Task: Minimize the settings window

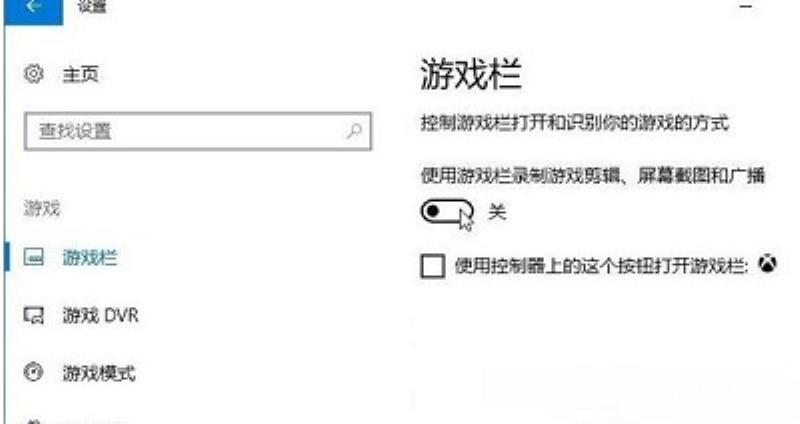Action: pos(746,6)
